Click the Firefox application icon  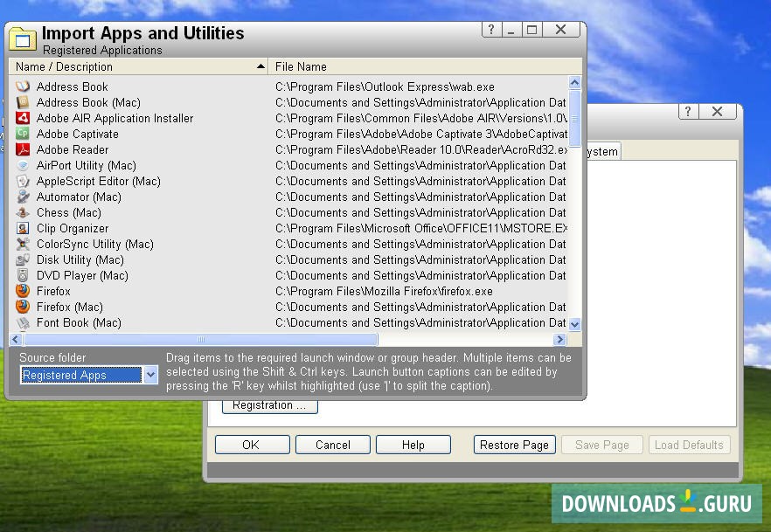pyautogui.click(x=22, y=291)
